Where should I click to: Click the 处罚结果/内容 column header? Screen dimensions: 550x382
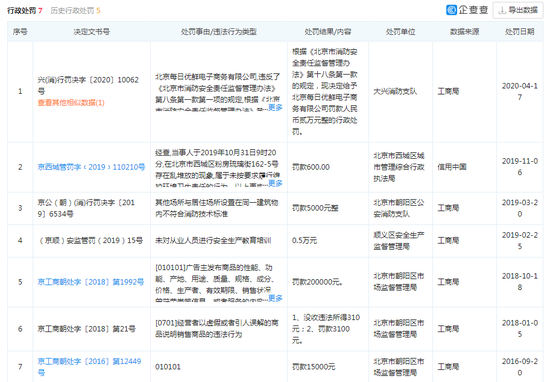click(328, 32)
